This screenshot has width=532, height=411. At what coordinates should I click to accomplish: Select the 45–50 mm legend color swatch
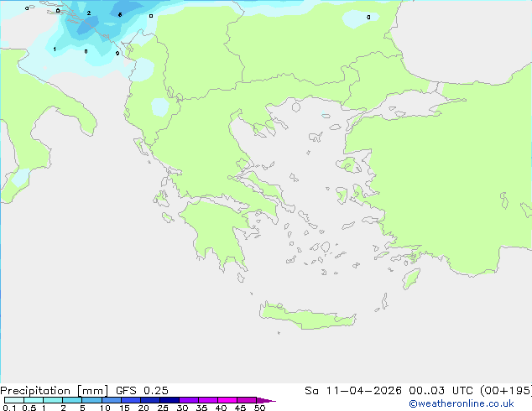(x=247, y=400)
